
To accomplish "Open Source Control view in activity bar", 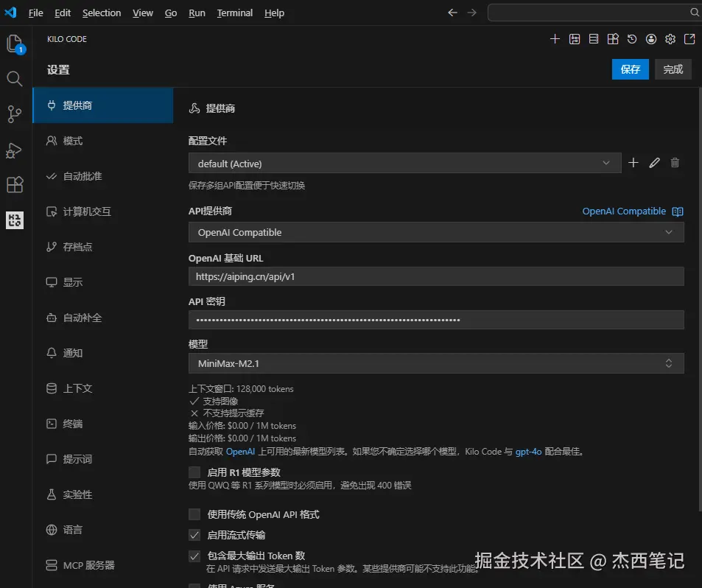I will point(14,113).
